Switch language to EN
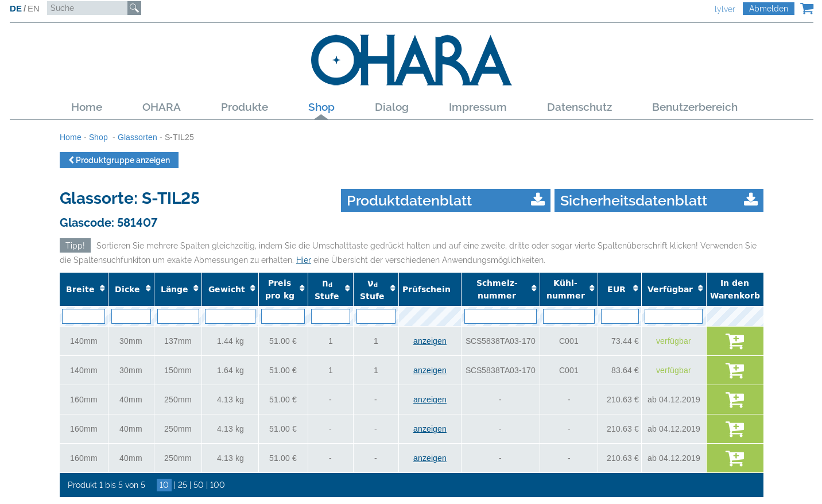This screenshot has height=504, width=822. (x=33, y=9)
